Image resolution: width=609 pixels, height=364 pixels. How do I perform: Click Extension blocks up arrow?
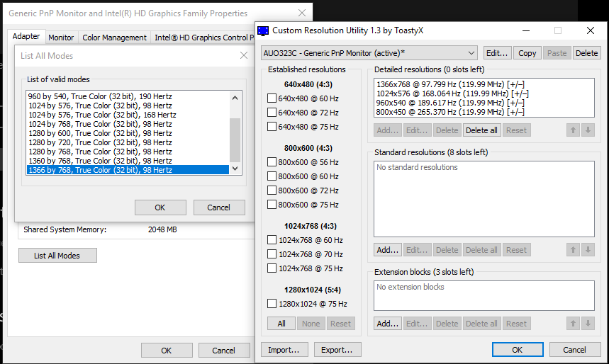click(573, 324)
